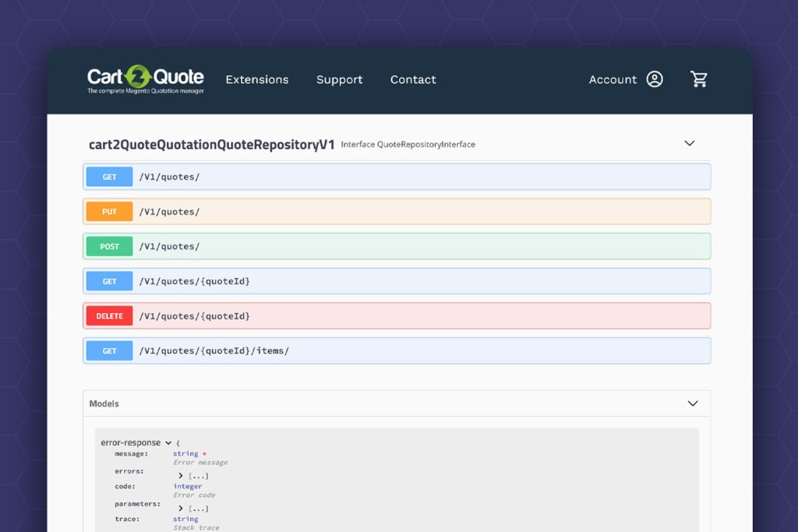The image size is (798, 532).
Task: Open the Extensions menu
Action: pyautogui.click(x=256, y=79)
